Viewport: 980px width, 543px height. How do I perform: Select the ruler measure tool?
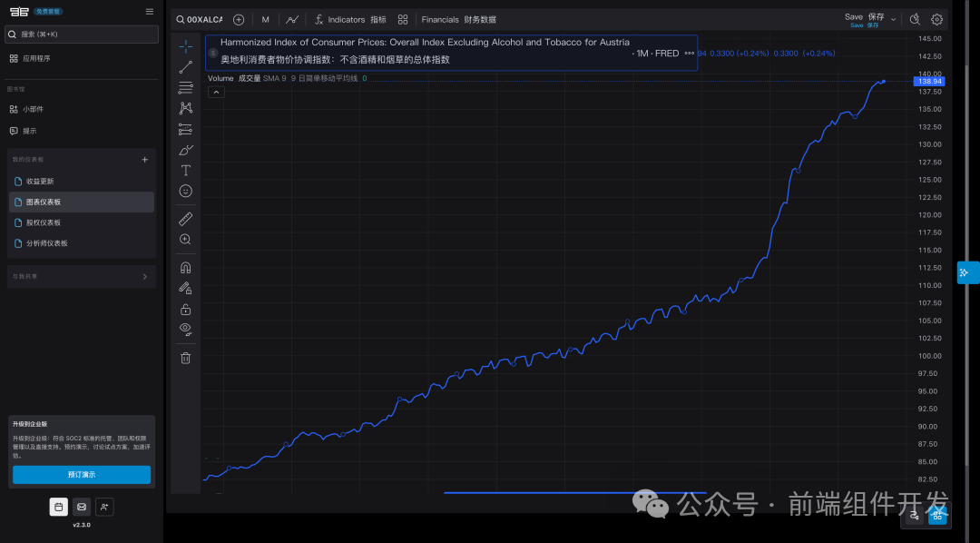tap(186, 219)
